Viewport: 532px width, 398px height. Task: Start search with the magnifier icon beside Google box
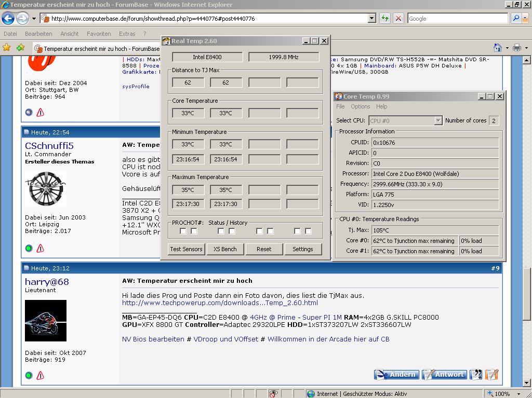tap(516, 18)
